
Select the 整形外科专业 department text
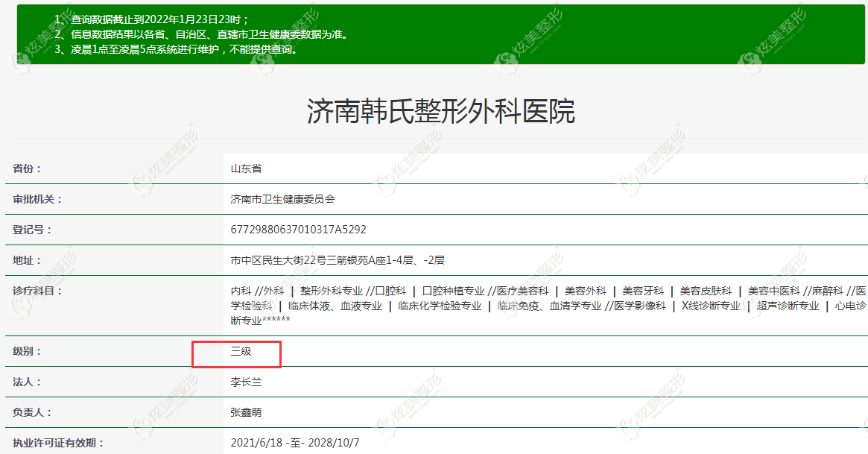(331, 291)
